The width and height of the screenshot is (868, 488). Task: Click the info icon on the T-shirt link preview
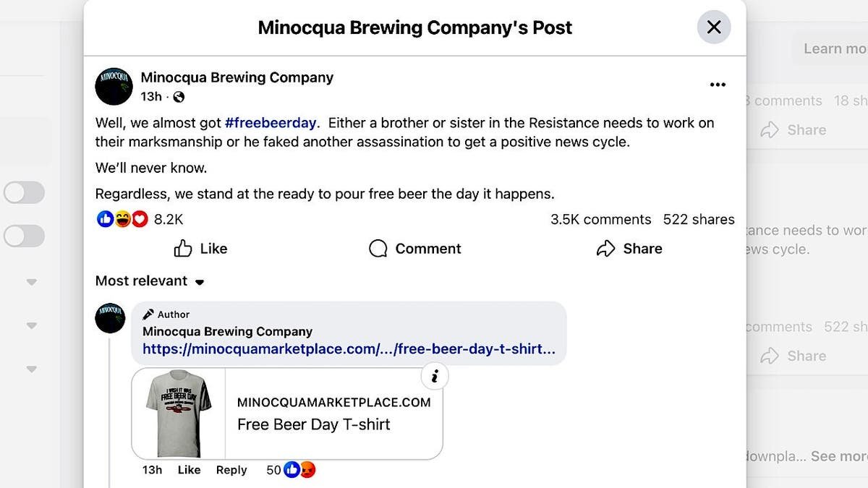435,376
